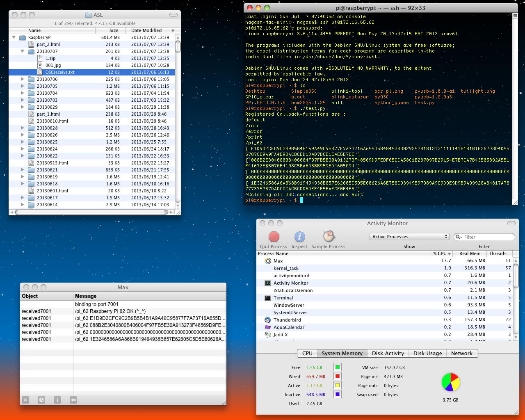Screen dimensions: 525x420
Task: Open the Active Processes dropdown
Action: click(x=409, y=237)
